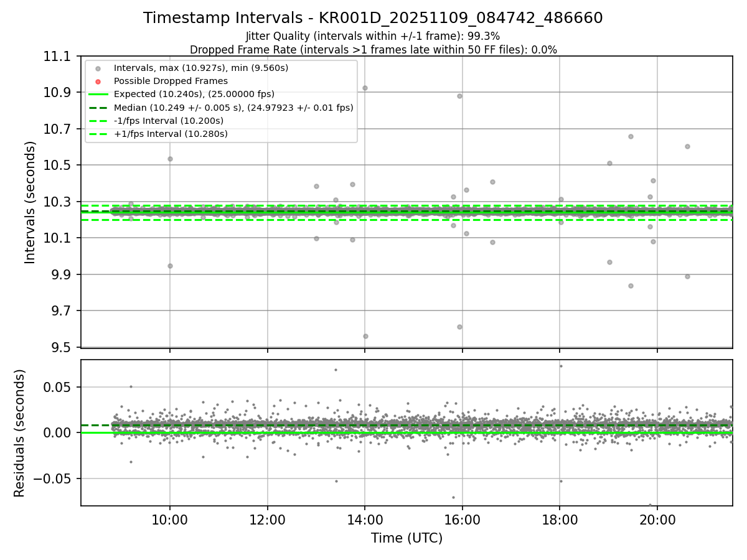Click the 16:00 tick label on the time axis
Viewport: 747px width, 560px height.
coord(461,520)
